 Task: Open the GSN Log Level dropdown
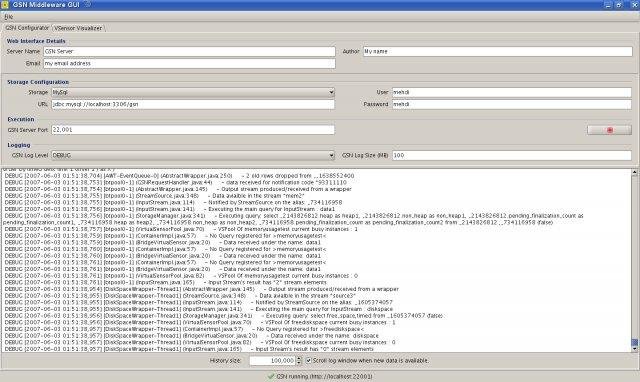click(x=193, y=155)
